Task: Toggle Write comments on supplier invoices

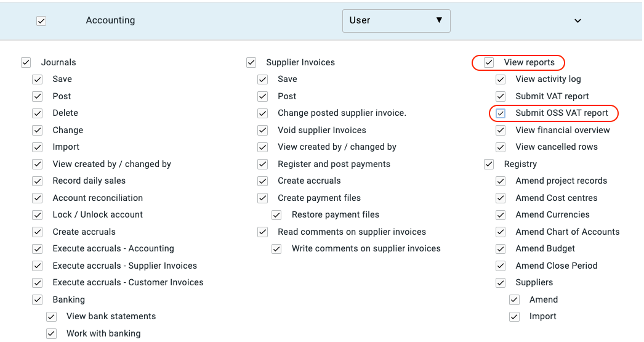Action: coord(277,249)
